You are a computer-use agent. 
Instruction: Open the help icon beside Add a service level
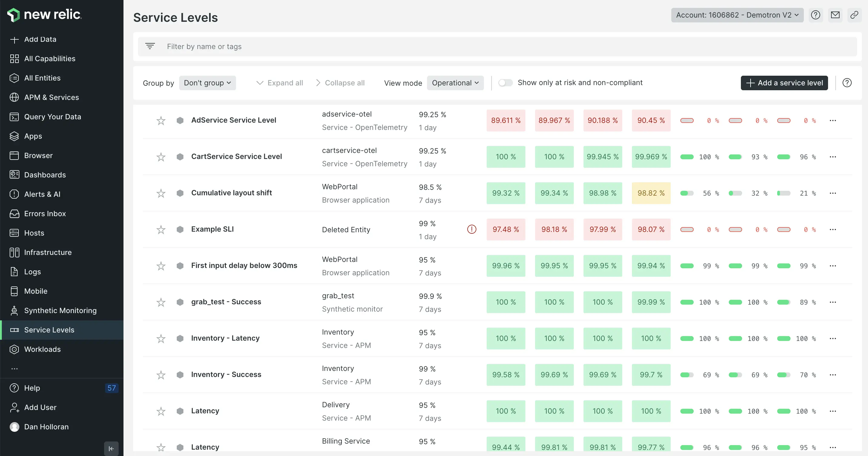point(847,83)
